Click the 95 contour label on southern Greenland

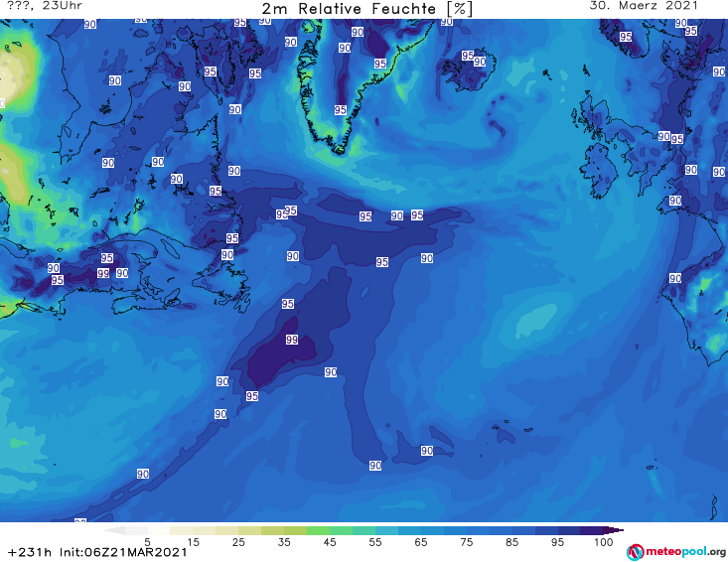(341, 109)
